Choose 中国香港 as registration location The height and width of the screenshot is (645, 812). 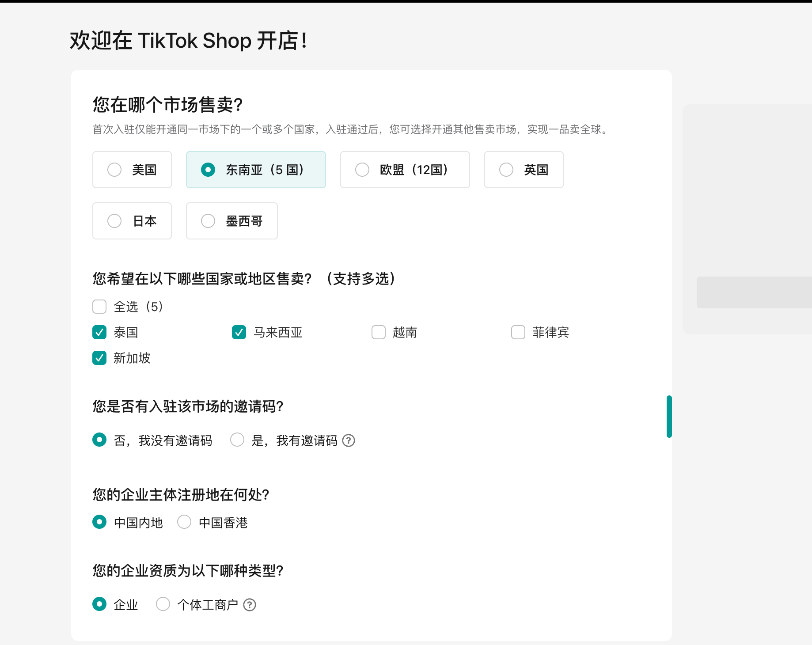tap(184, 522)
